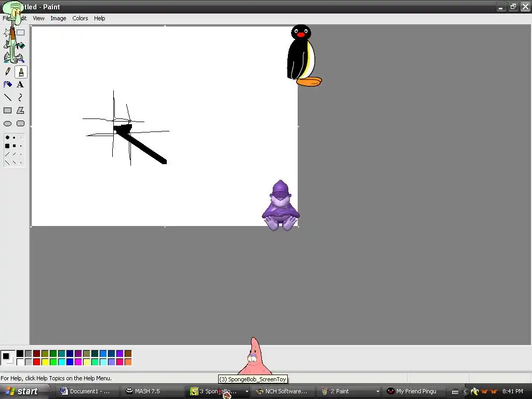The width and height of the screenshot is (532, 399).
Task: Pick the bright green palette color
Action: 54,362
